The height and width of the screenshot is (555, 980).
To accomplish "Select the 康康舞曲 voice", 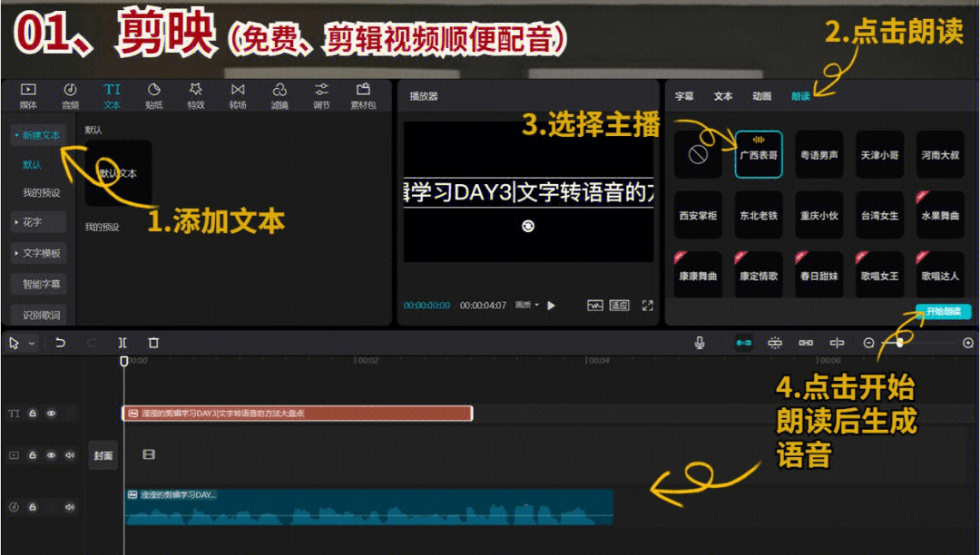I will click(x=698, y=276).
